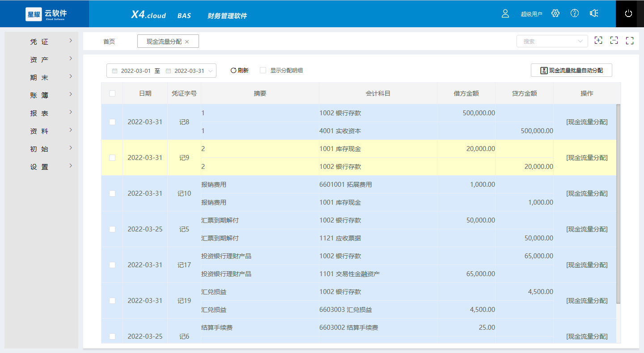644x353 pixels.
Task: Click the 会计科目 column header
Action: click(x=378, y=93)
